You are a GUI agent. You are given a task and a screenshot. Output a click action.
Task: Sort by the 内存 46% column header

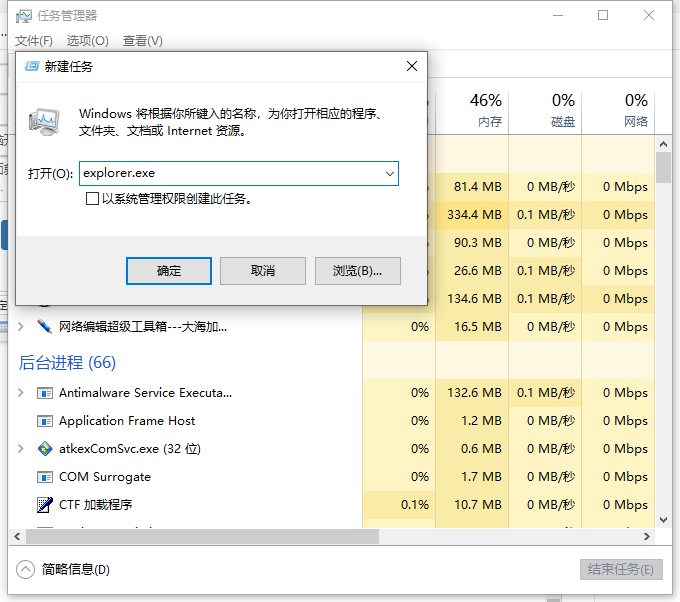tap(472, 110)
